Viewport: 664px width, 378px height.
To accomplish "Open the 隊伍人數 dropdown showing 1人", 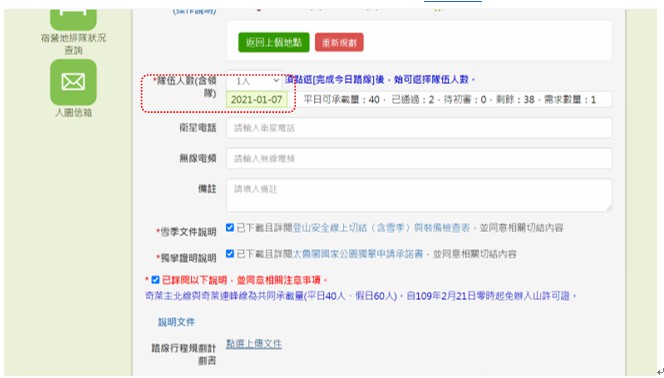I will (255, 80).
